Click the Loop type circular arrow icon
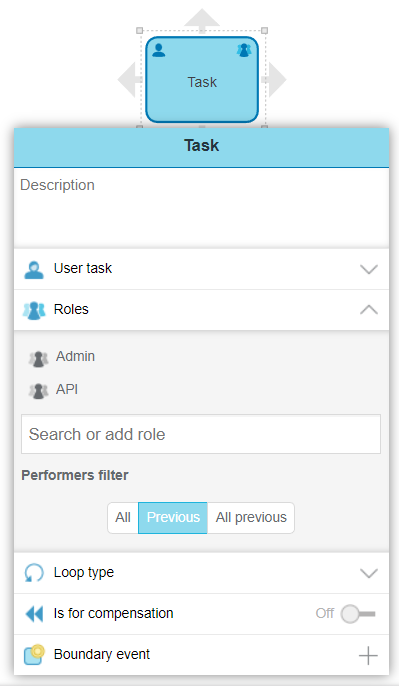The height and width of the screenshot is (686, 399). 34,573
